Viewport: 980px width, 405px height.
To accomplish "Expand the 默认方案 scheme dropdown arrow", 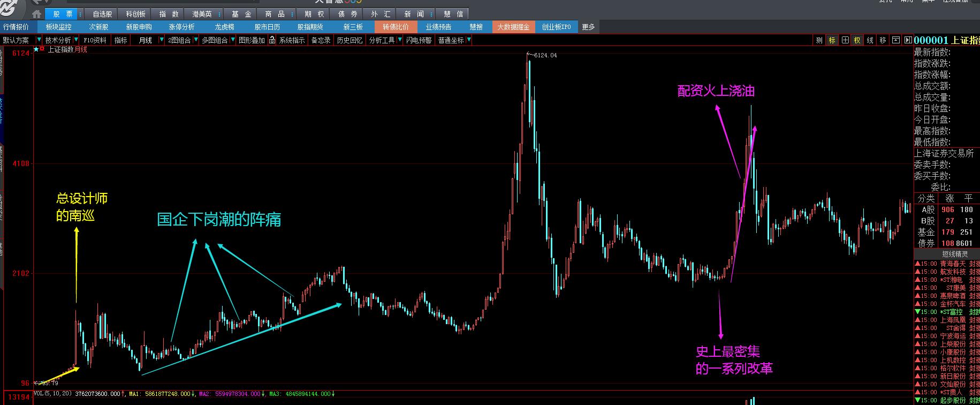I will pyautogui.click(x=39, y=40).
